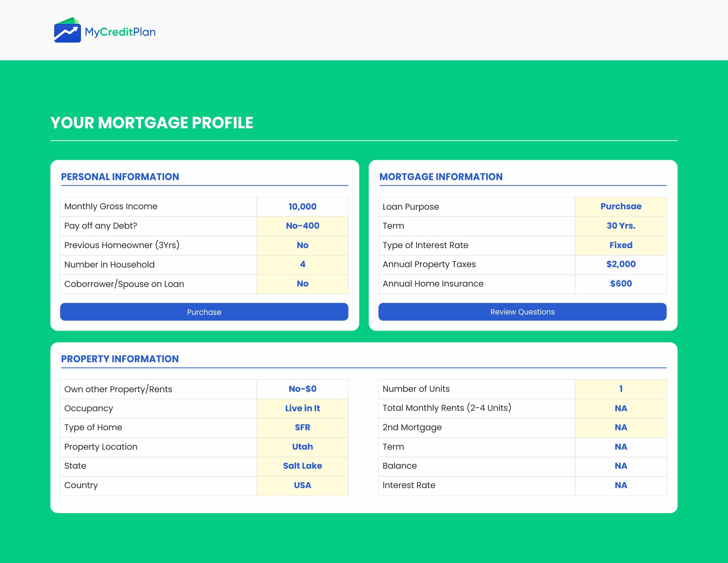This screenshot has width=728, height=563.
Task: Click the Property Information section heading
Action: coord(120,359)
